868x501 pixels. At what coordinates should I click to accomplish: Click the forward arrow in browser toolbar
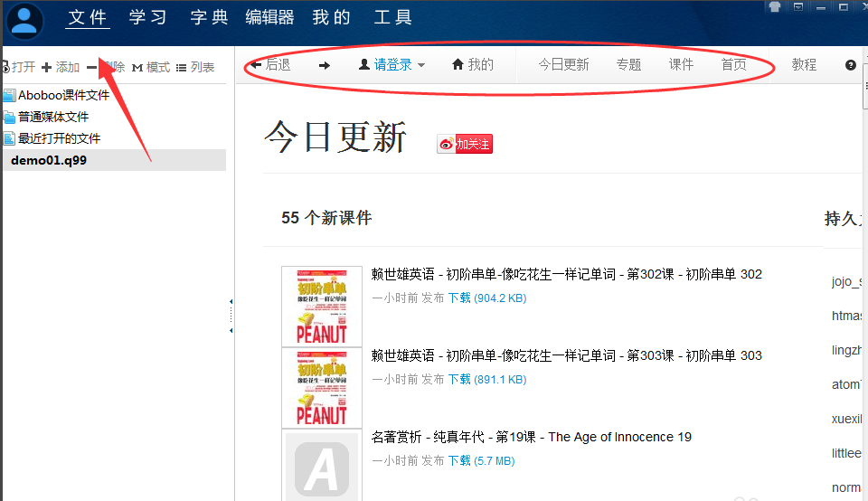324,65
